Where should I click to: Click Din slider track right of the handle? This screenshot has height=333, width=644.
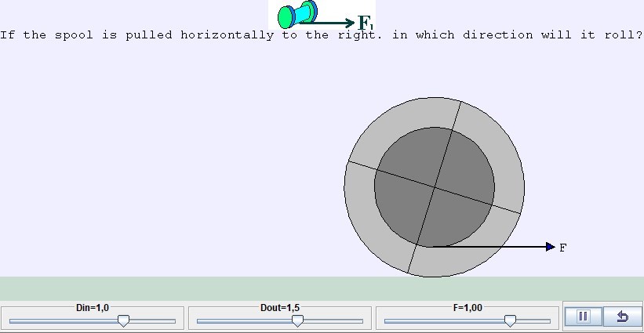(x=153, y=321)
